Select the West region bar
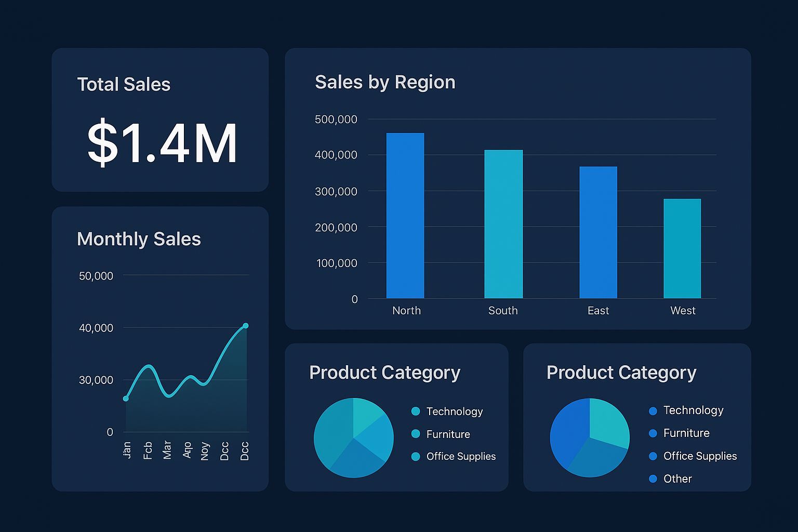Viewport: 798px width, 532px height. (682, 248)
